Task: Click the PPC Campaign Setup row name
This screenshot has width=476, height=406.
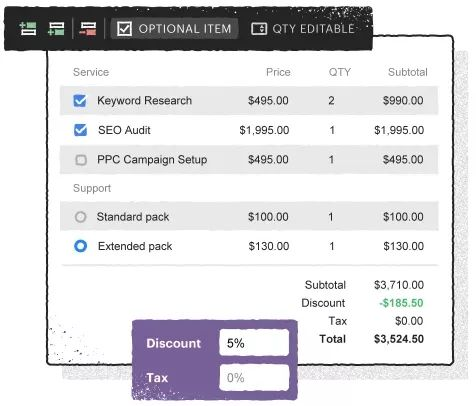Action: point(152,160)
